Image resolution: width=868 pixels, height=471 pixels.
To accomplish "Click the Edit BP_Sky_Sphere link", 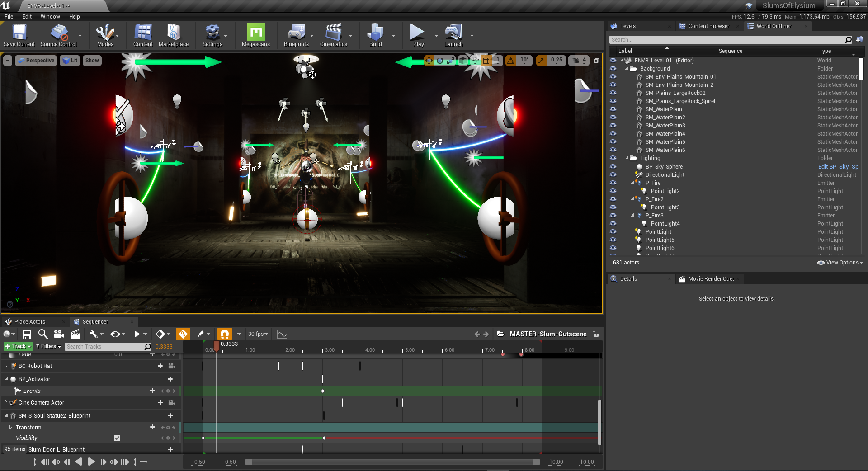I will [x=837, y=167].
